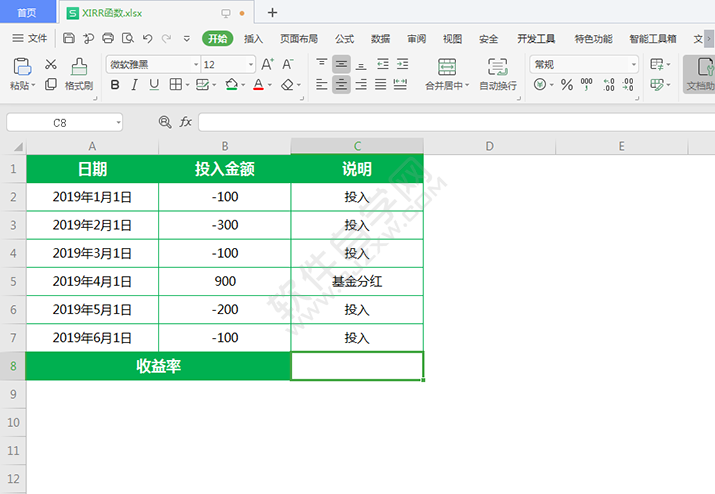Image resolution: width=715 pixels, height=494 pixels.
Task: Click increase decimal places icon
Action: [x=609, y=84]
